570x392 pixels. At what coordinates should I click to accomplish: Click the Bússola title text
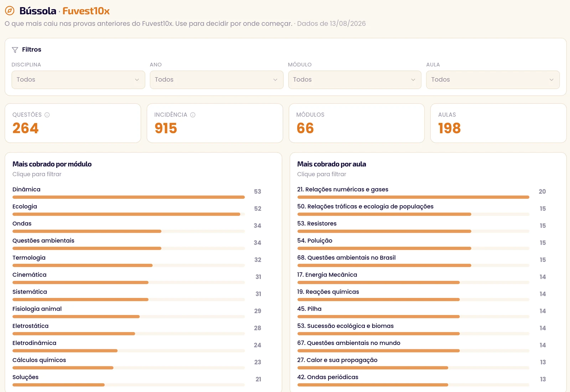coord(38,11)
